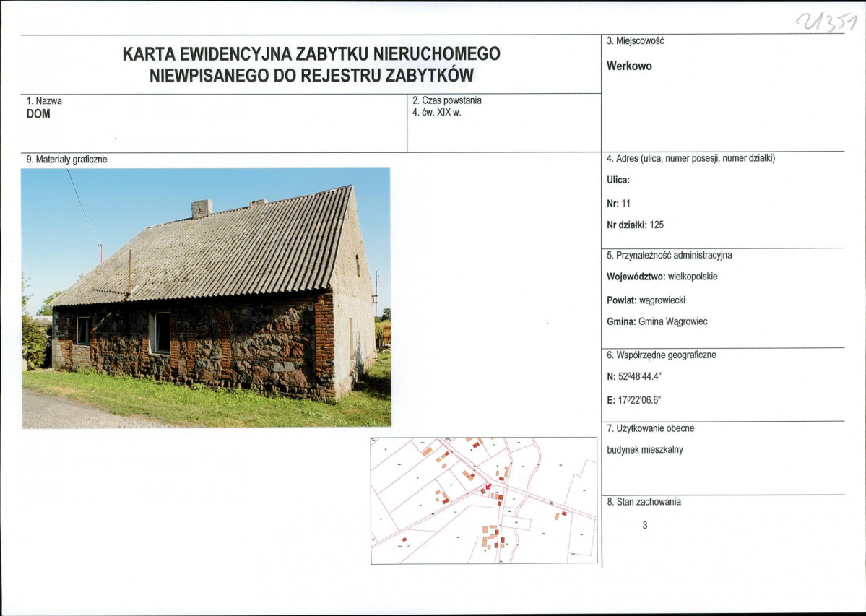Click the longitude value E: 17°22'06.6"

633,401
